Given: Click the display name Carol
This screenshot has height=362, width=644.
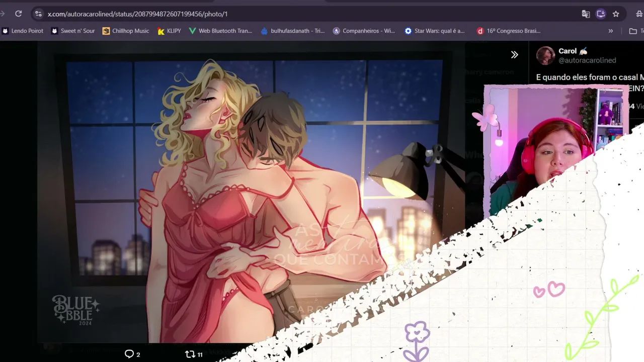Looking at the screenshot, I should (x=568, y=51).
